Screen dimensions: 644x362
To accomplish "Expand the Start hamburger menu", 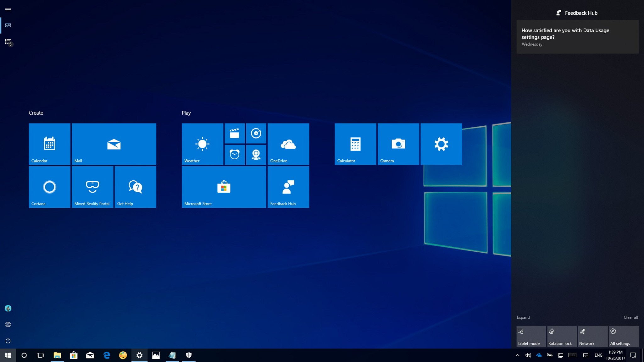I will click(x=8, y=9).
